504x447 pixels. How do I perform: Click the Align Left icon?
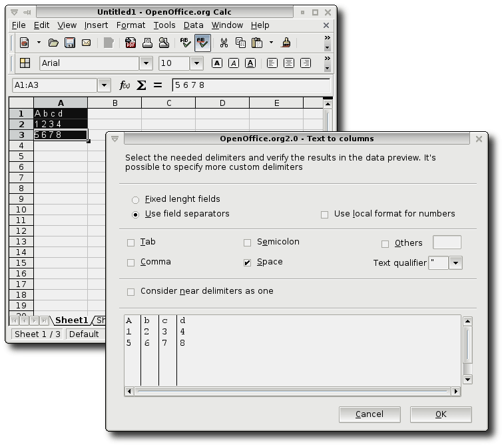tap(272, 63)
